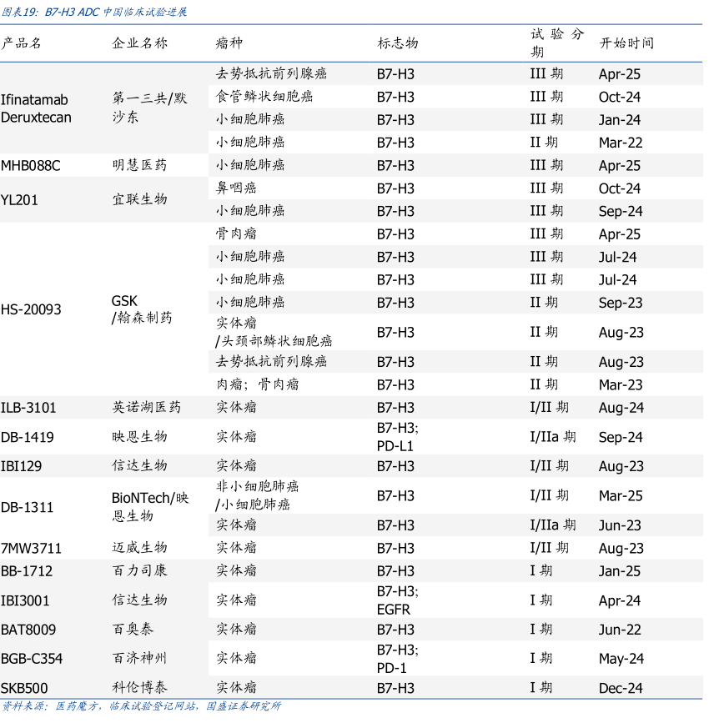Select the 食管鳞状细胞癌 cancer type cell
The height and width of the screenshot is (728, 709).
pyautogui.click(x=264, y=97)
